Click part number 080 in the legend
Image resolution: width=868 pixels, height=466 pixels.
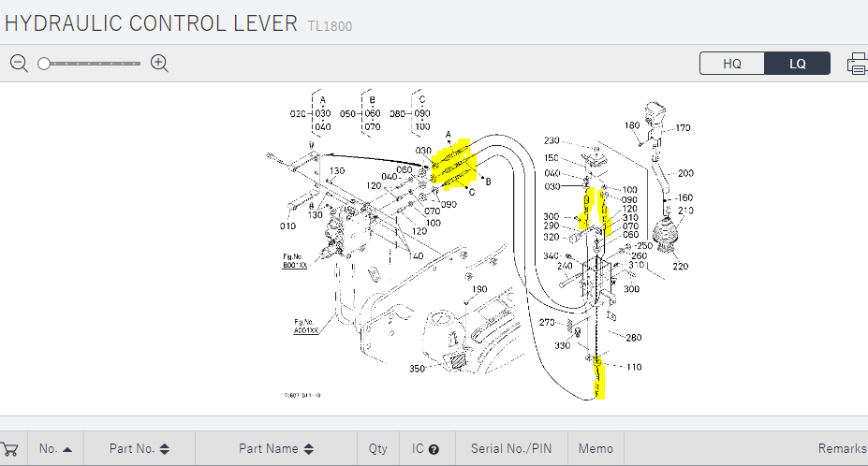pyautogui.click(x=397, y=113)
